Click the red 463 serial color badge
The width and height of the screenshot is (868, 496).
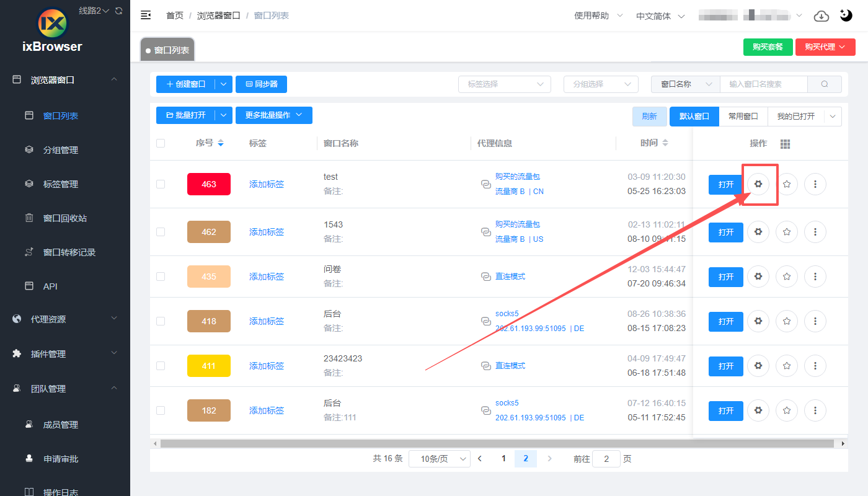pyautogui.click(x=209, y=184)
